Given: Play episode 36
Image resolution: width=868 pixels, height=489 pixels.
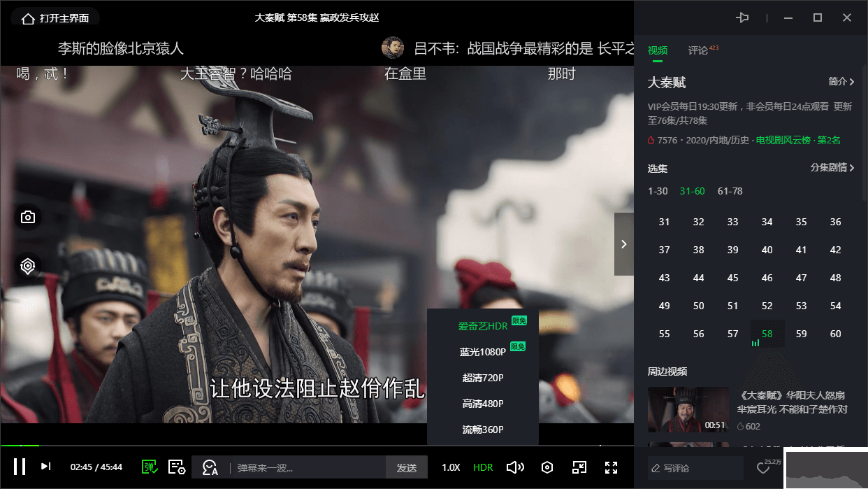Looking at the screenshot, I should point(836,222).
